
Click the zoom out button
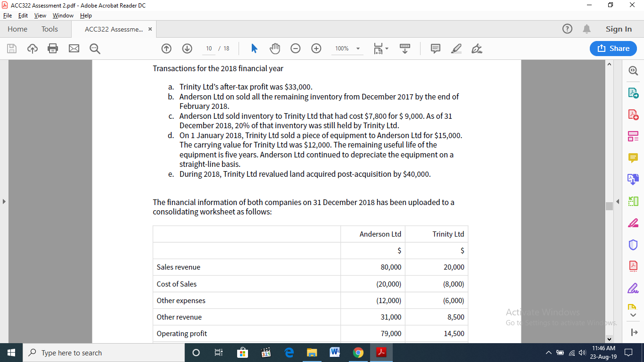296,48
